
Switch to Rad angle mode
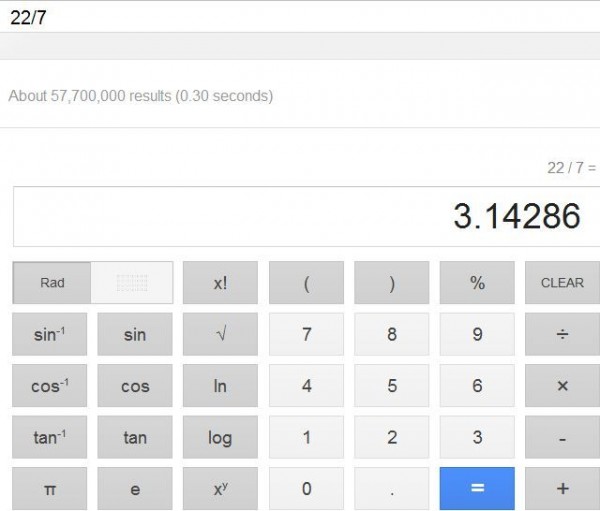[x=52, y=283]
